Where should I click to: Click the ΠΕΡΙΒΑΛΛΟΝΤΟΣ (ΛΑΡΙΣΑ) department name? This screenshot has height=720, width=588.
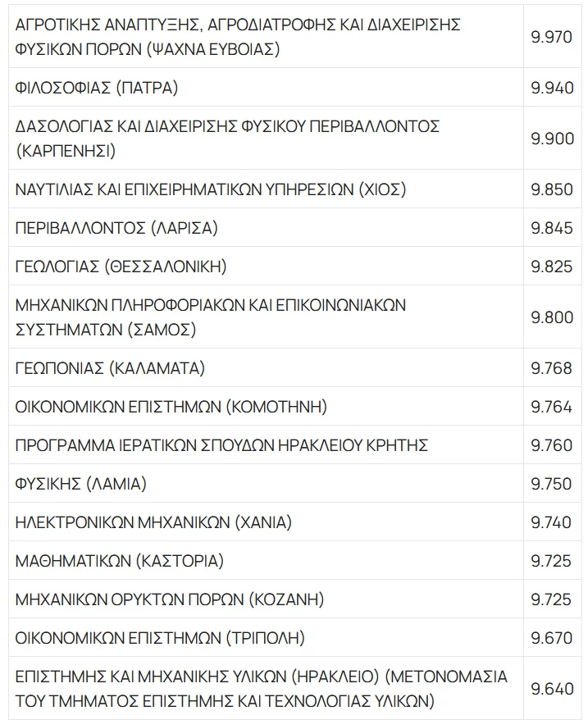point(116,228)
